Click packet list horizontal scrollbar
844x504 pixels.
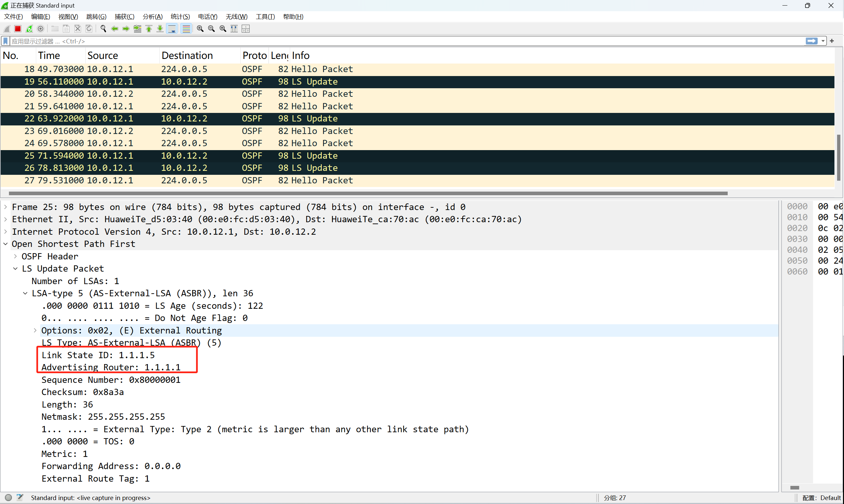368,193
